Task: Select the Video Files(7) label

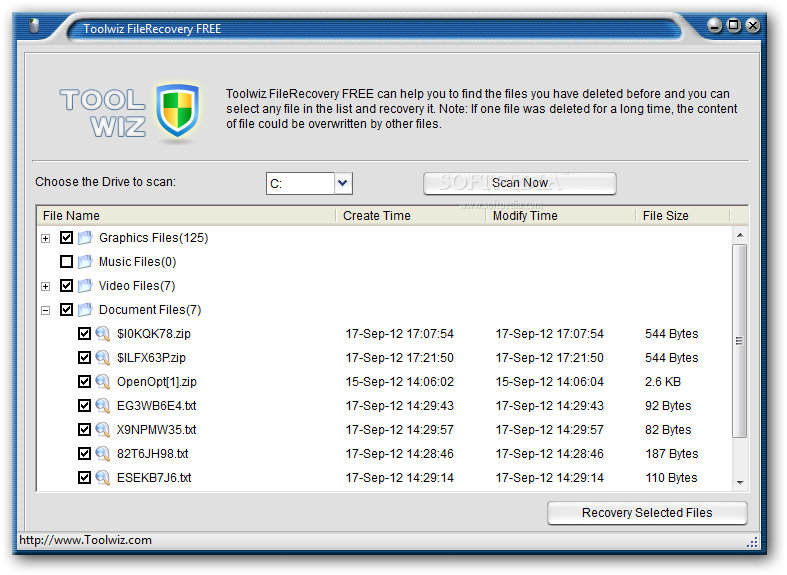Action: (137, 285)
